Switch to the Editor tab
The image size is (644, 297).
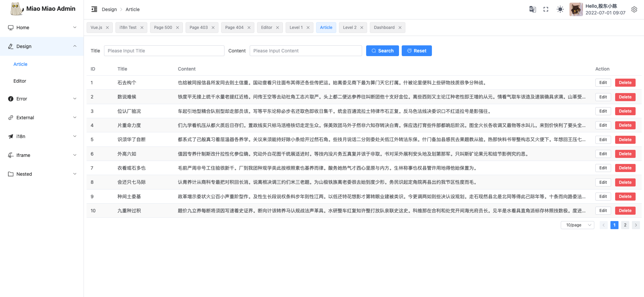pyautogui.click(x=266, y=28)
